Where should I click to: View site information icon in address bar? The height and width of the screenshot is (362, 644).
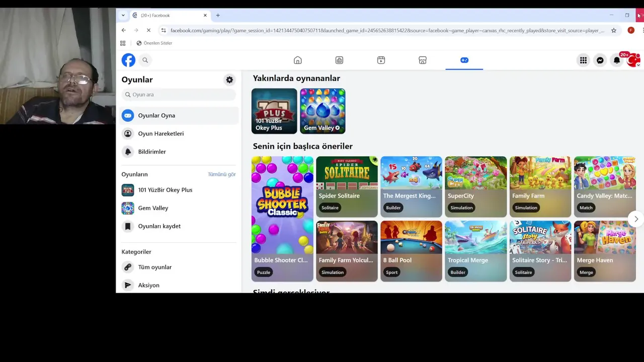point(164,30)
